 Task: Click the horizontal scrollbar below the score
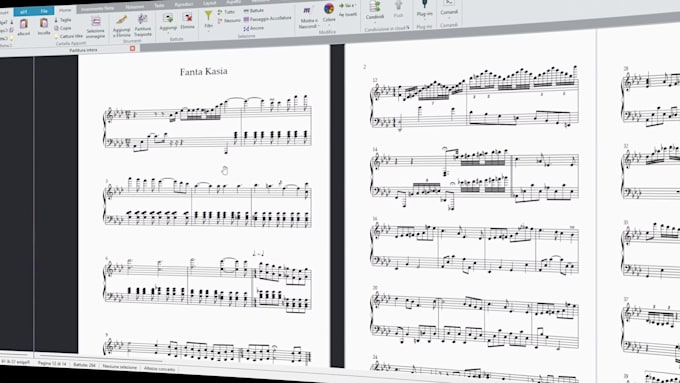tap(100, 358)
